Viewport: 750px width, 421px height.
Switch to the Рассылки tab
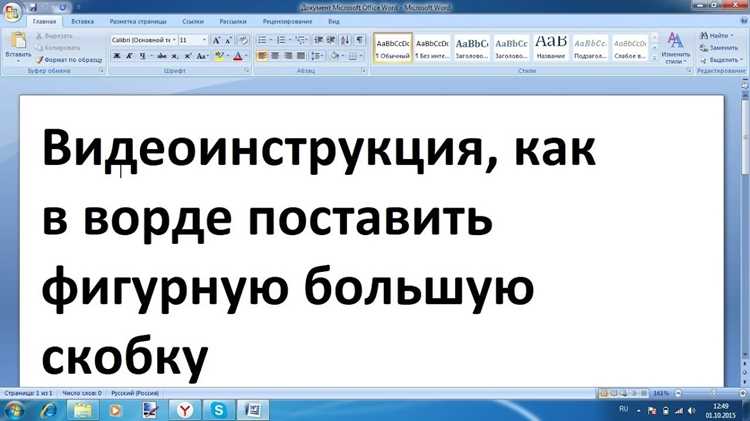pos(232,22)
